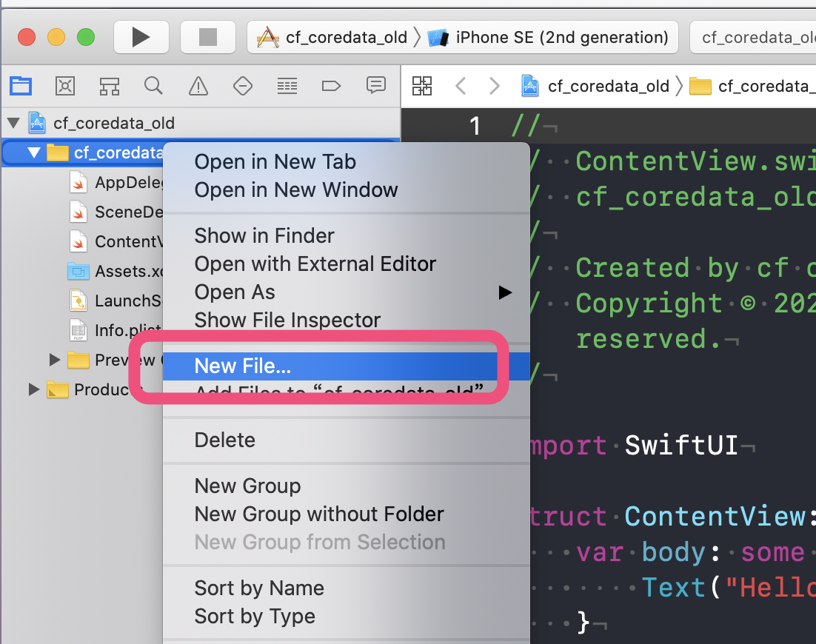The image size is (816, 644).
Task: Stop the running build
Action: tap(207, 38)
